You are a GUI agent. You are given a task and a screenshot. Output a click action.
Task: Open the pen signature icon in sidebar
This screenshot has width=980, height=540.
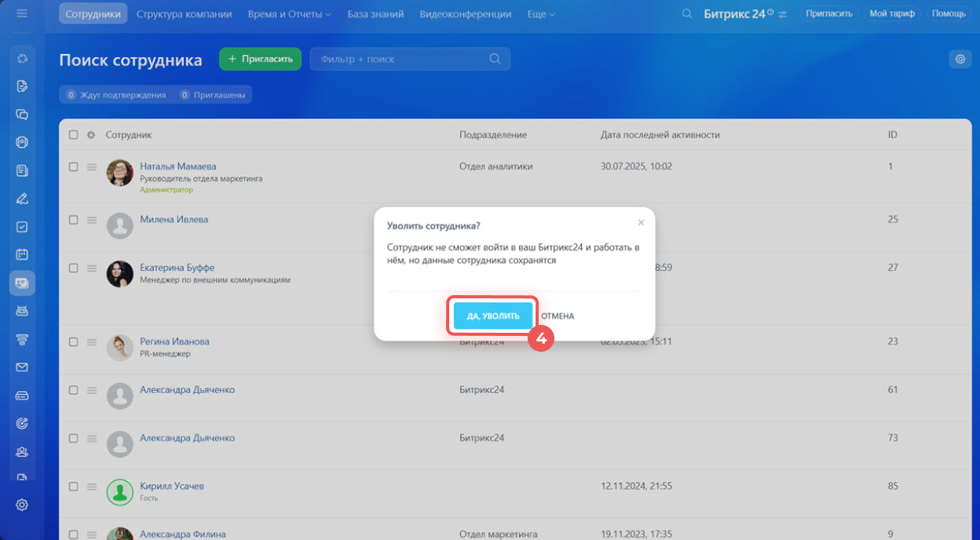[22, 199]
